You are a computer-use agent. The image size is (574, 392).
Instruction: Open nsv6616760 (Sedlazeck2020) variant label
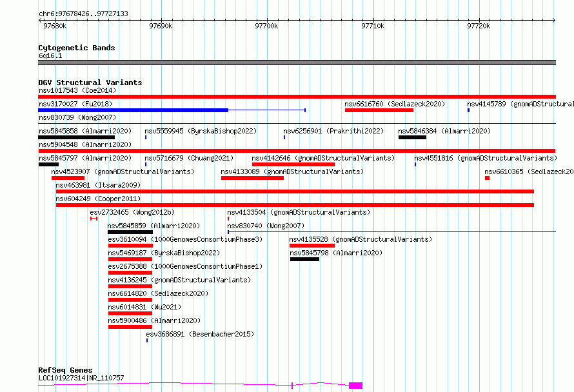(395, 104)
